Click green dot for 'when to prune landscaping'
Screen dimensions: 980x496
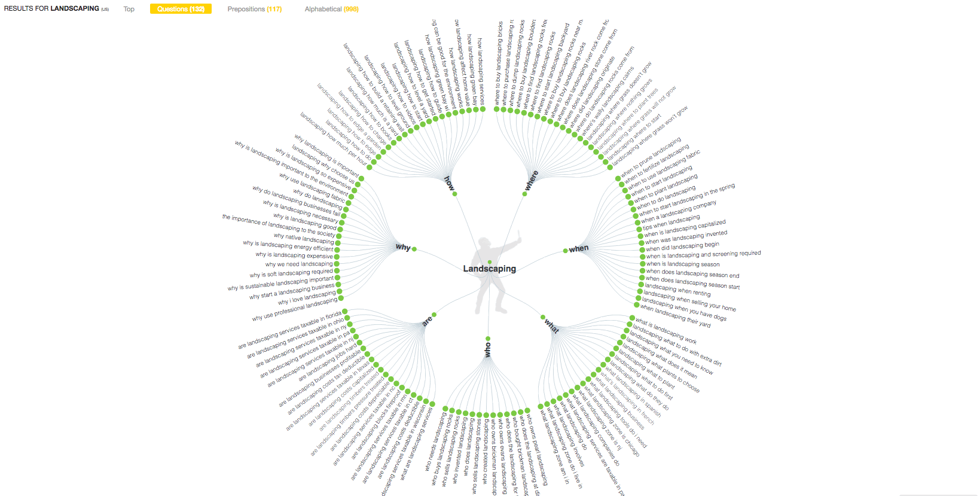(x=618, y=179)
